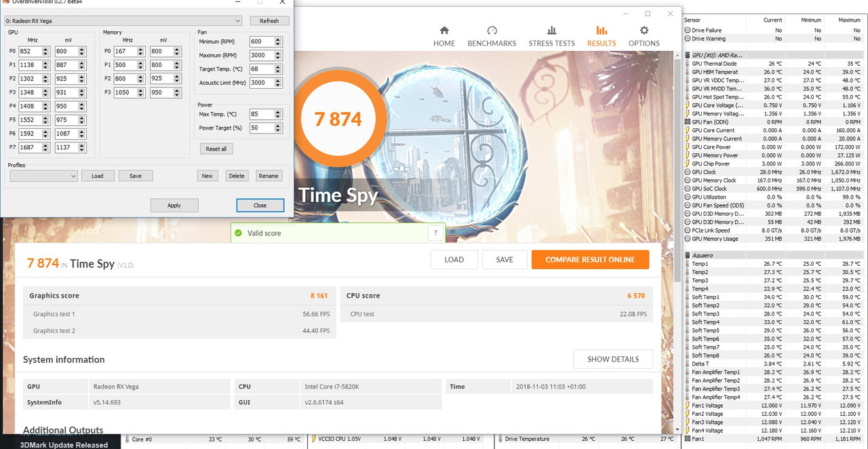This screenshot has width=868, height=449.
Task: Open the Results section in 3DMark
Action: (x=601, y=37)
